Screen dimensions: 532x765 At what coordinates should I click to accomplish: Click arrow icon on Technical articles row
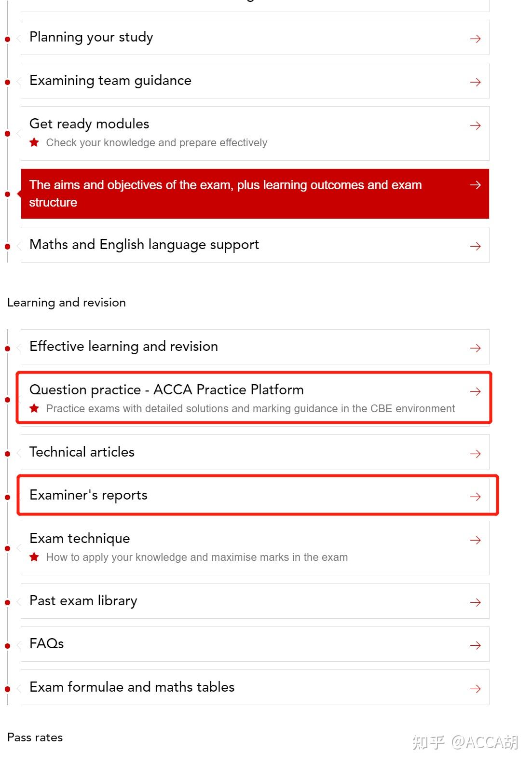tap(475, 454)
